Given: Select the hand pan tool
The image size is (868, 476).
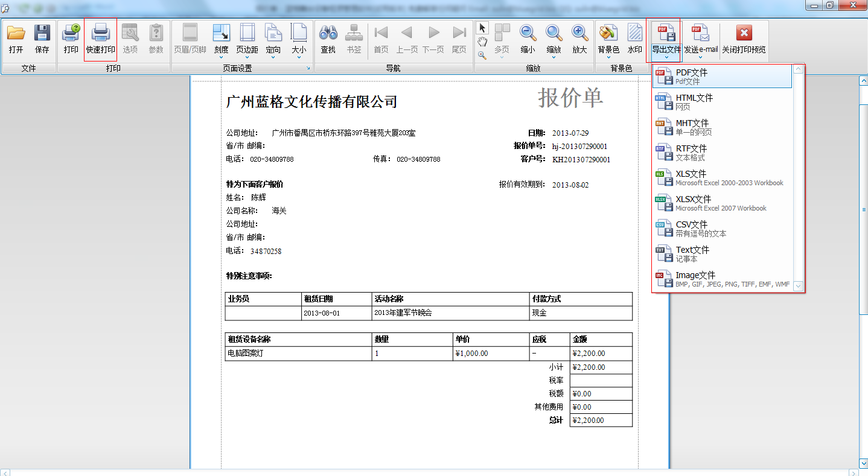Looking at the screenshot, I should (482, 42).
